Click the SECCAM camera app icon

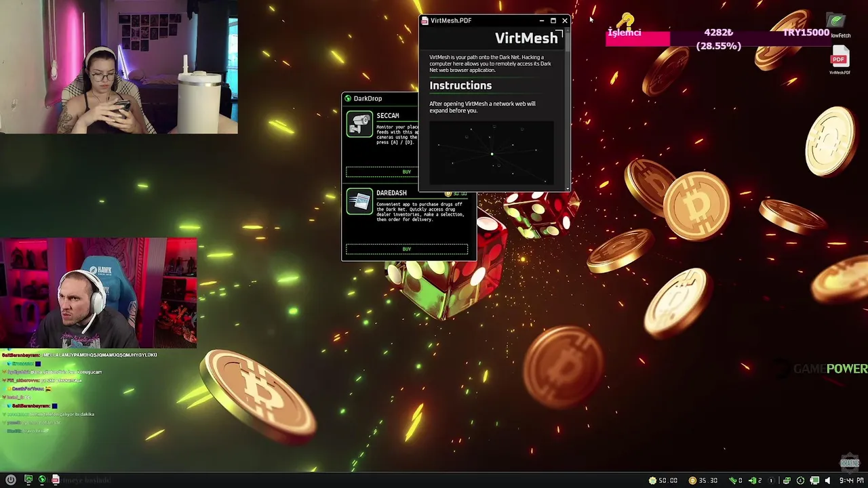tap(359, 124)
